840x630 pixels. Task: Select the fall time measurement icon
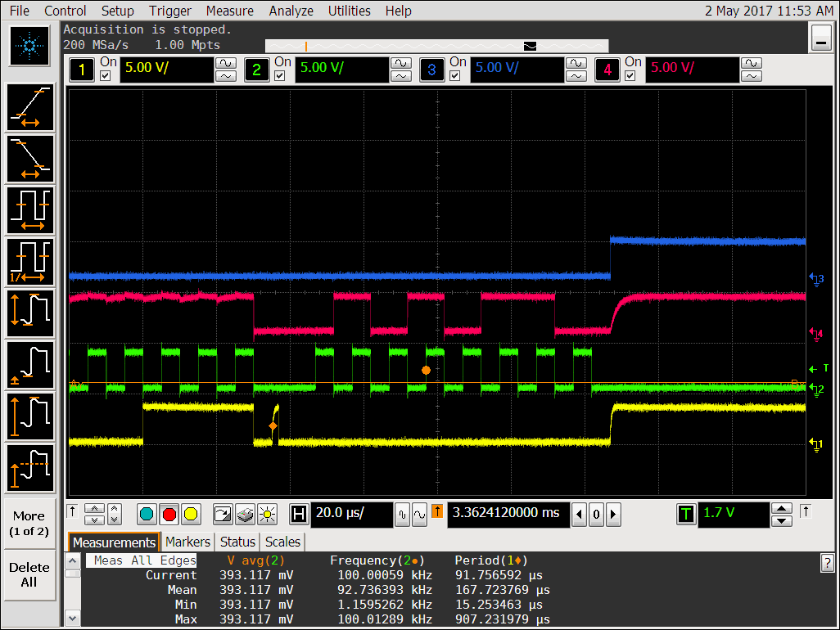[30, 159]
